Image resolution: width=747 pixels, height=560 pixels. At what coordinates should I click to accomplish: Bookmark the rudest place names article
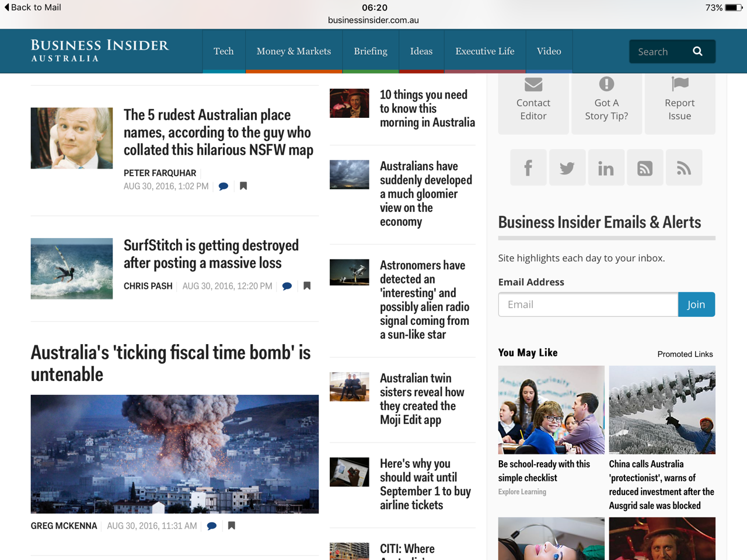click(x=243, y=186)
